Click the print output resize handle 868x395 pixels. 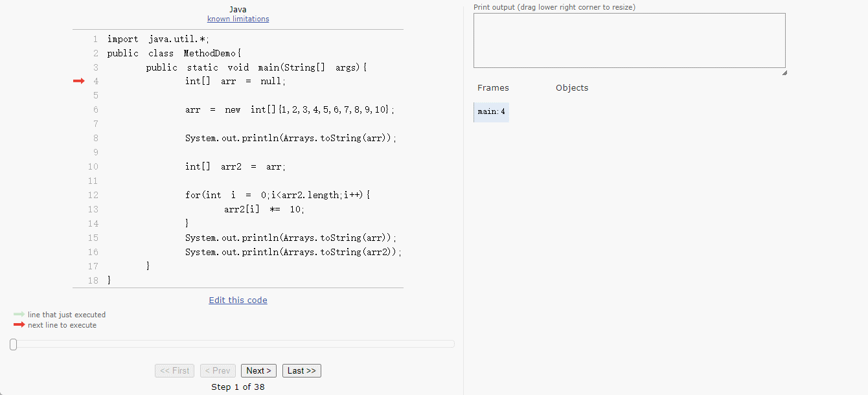[x=784, y=73]
